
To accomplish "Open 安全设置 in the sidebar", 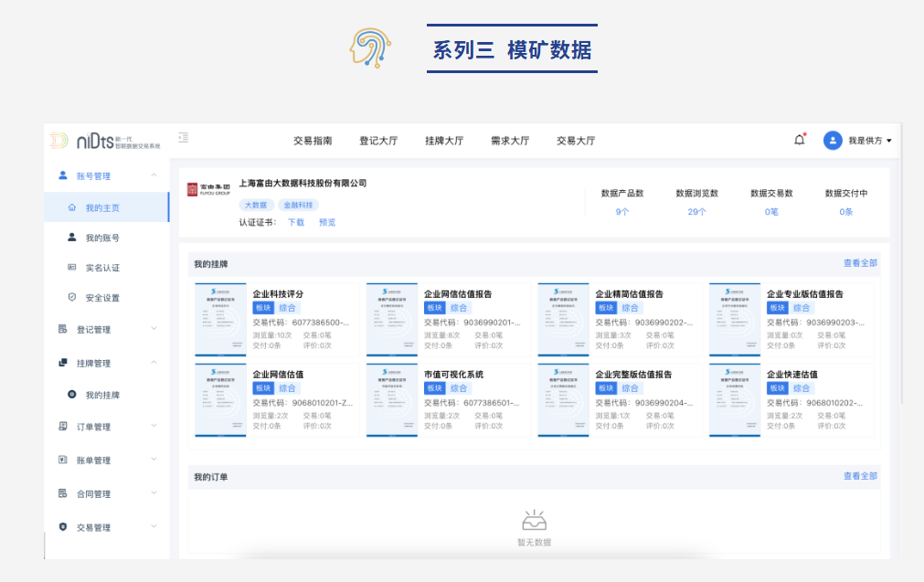I will [x=102, y=298].
